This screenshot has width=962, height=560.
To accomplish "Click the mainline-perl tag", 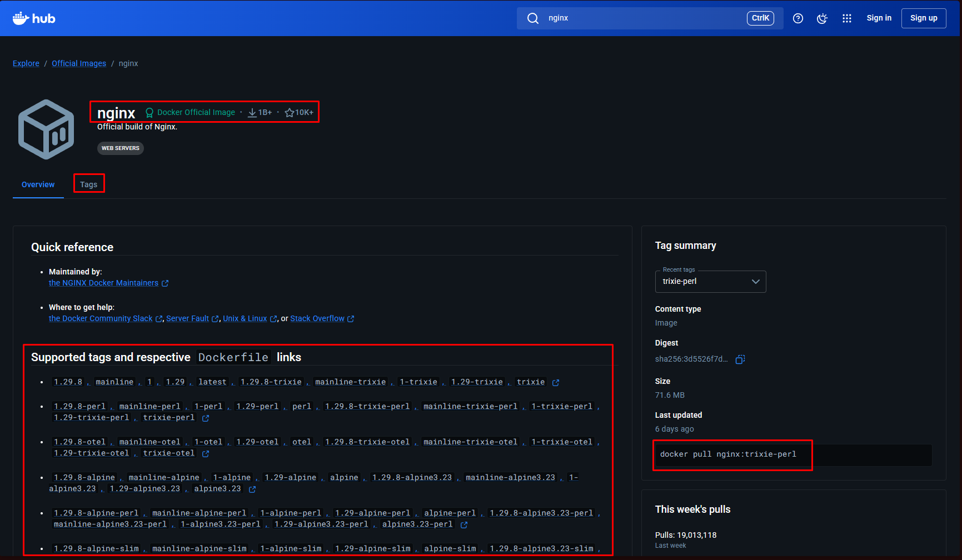I will point(149,407).
